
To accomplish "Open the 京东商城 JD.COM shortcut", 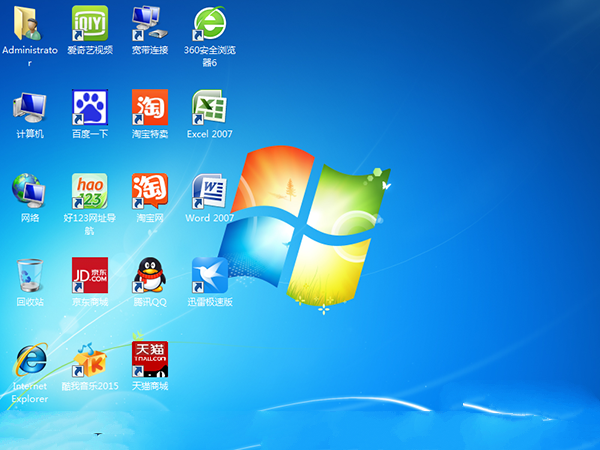I will click(90, 275).
